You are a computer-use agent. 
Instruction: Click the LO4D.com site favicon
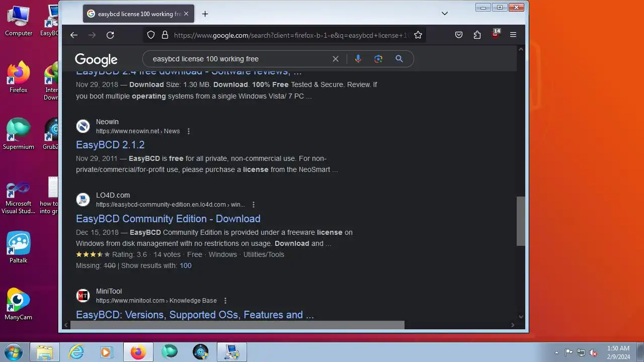click(83, 200)
